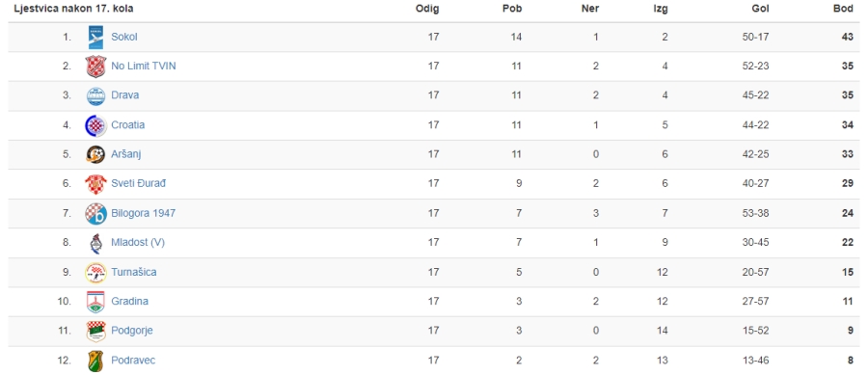
Task: Click the Croatia club crest icon
Action: (x=95, y=125)
